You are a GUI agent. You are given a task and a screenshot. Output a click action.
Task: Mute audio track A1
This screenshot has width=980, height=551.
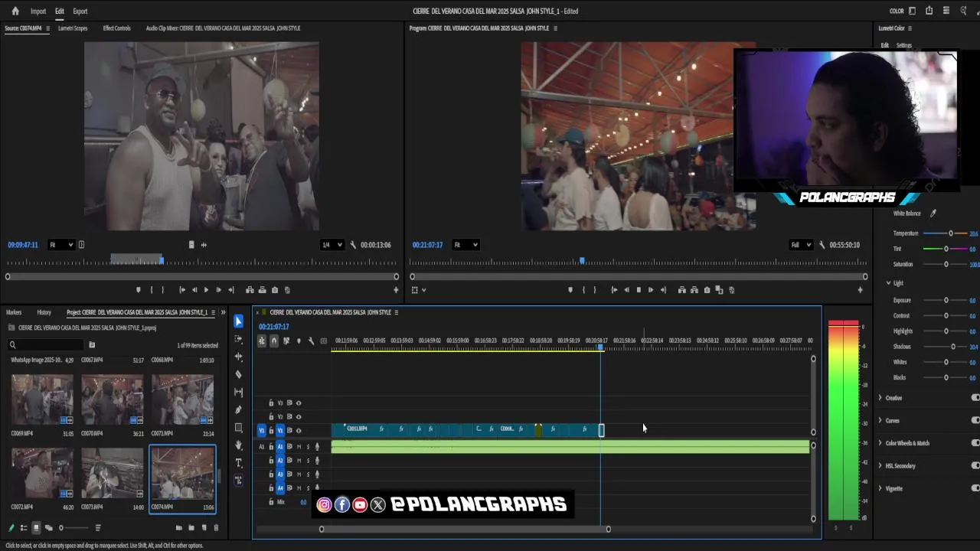point(299,446)
